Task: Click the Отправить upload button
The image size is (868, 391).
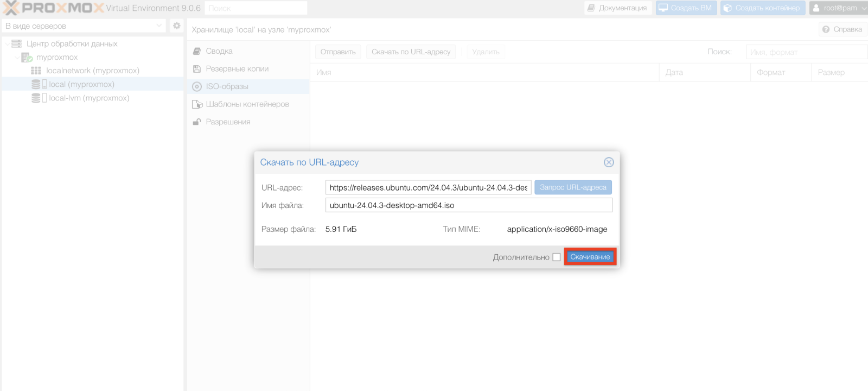Action: tap(338, 52)
